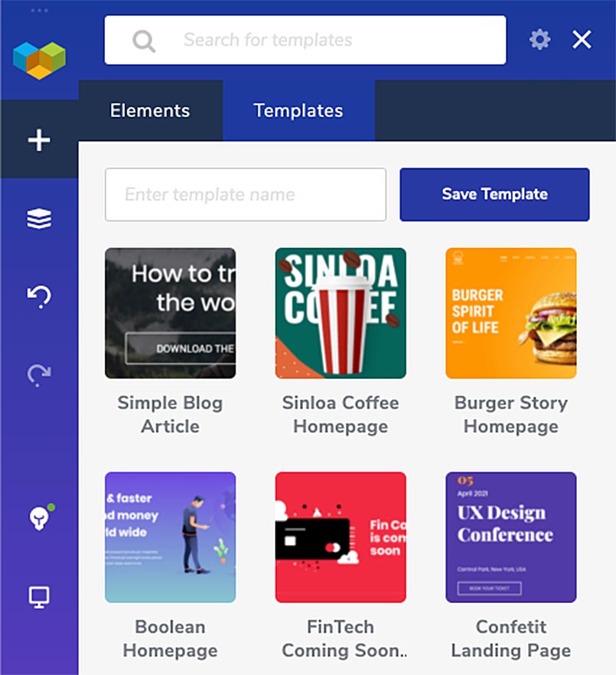The image size is (616, 675).
Task: Close the panel with X icon
Action: tap(582, 40)
